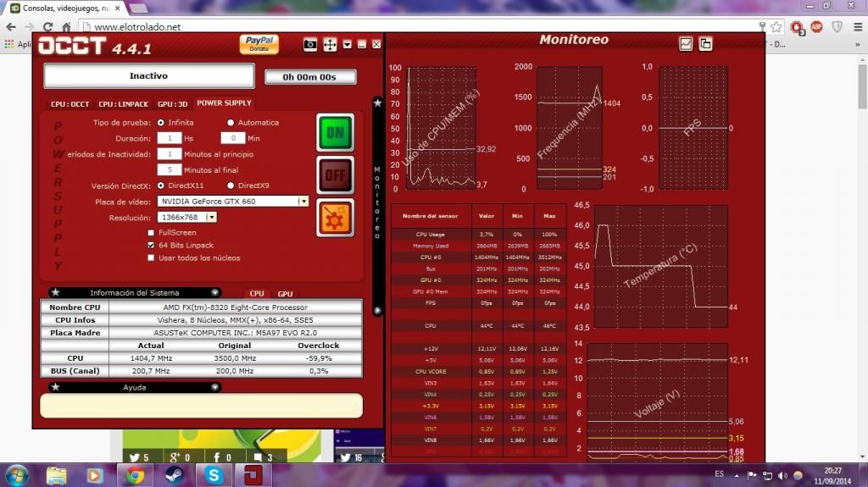Start the test with green ON button
This screenshot has width=868, height=487.
[336, 133]
